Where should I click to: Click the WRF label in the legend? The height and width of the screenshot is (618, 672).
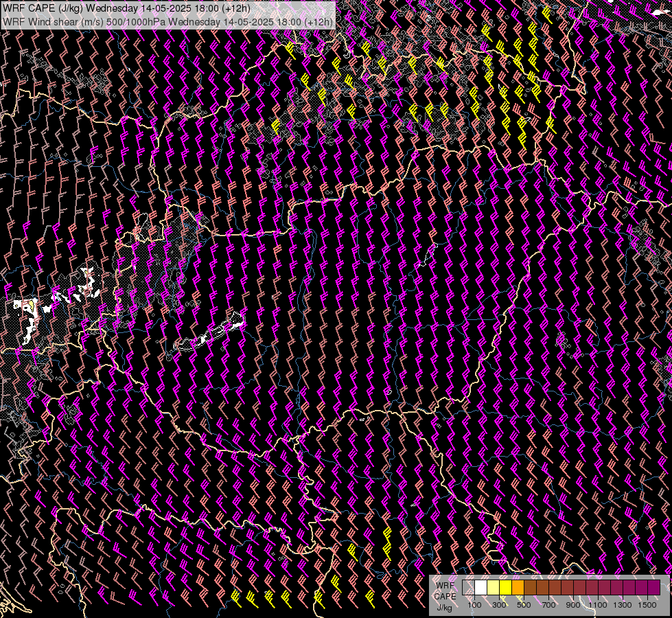coord(445,586)
